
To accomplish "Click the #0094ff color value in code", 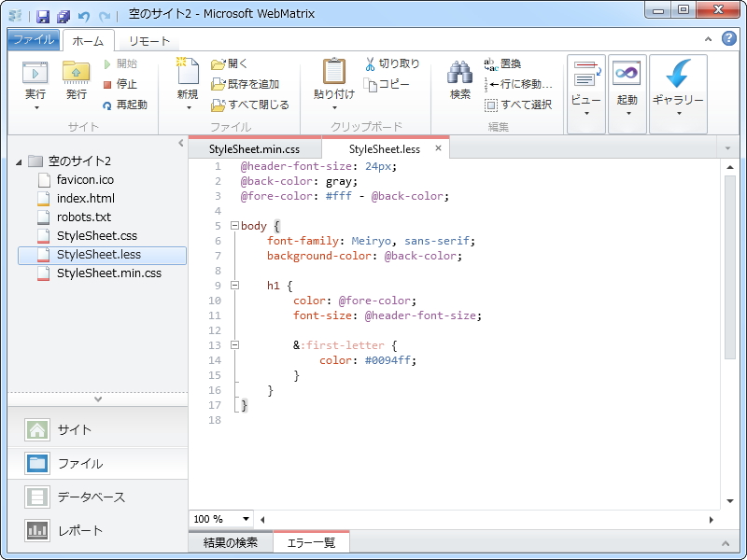I will [388, 360].
